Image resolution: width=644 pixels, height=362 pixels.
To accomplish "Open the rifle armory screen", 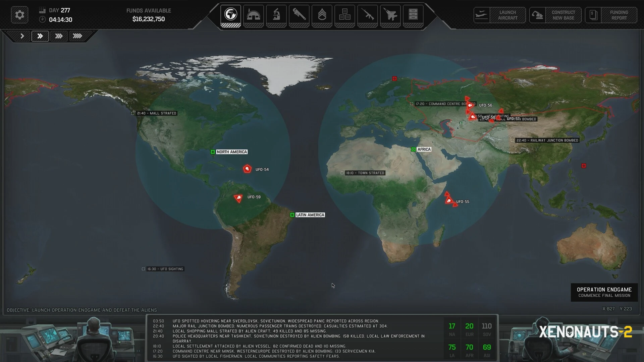I will click(x=368, y=15).
